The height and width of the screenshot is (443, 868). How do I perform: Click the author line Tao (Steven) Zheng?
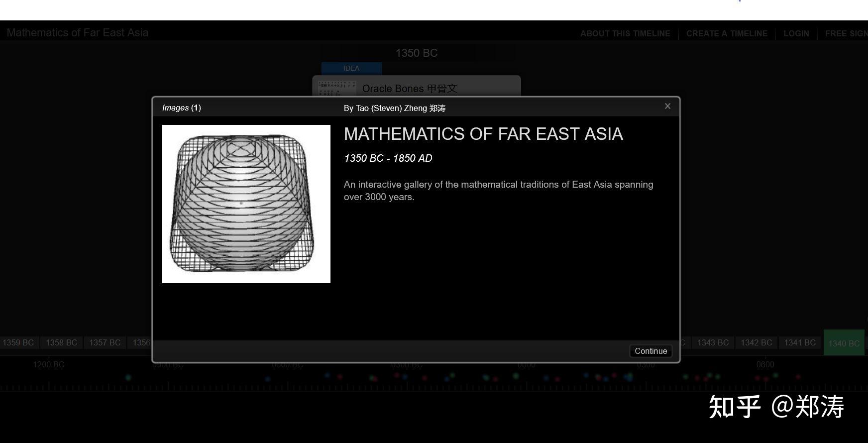(x=395, y=108)
